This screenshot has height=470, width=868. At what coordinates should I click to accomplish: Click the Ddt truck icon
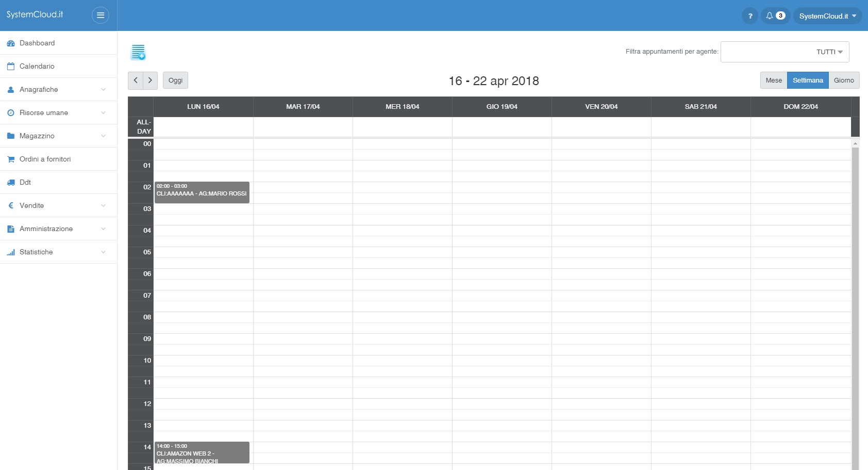pyautogui.click(x=11, y=183)
